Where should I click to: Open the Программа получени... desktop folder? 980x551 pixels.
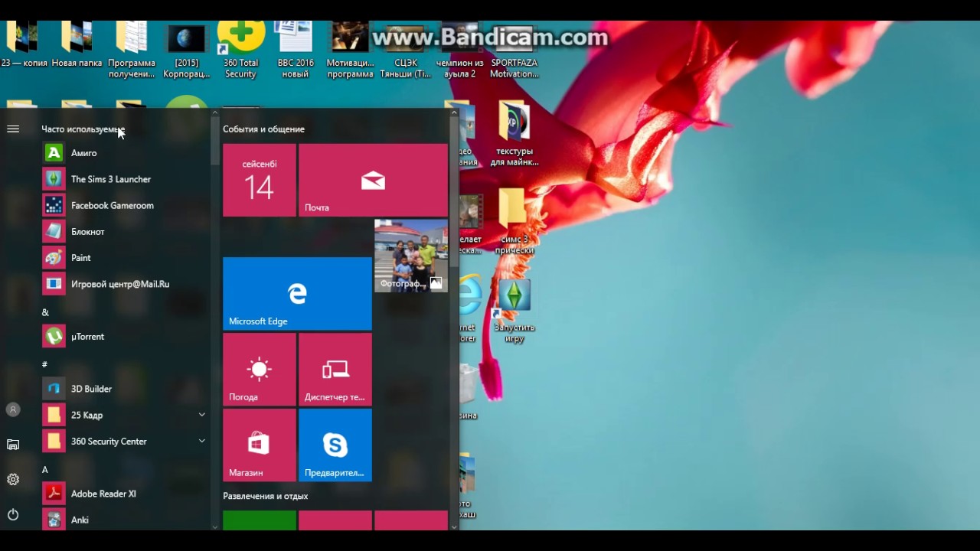pos(132,50)
